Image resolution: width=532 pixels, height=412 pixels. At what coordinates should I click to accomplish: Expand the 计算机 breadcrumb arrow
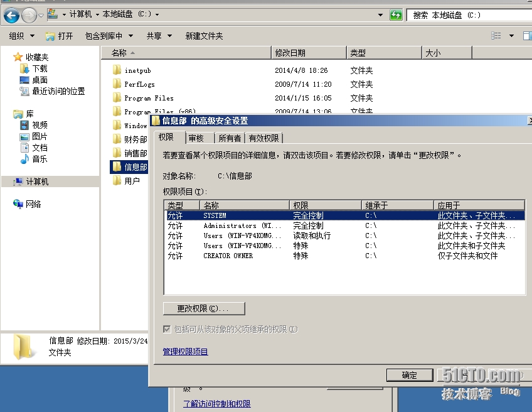point(98,14)
